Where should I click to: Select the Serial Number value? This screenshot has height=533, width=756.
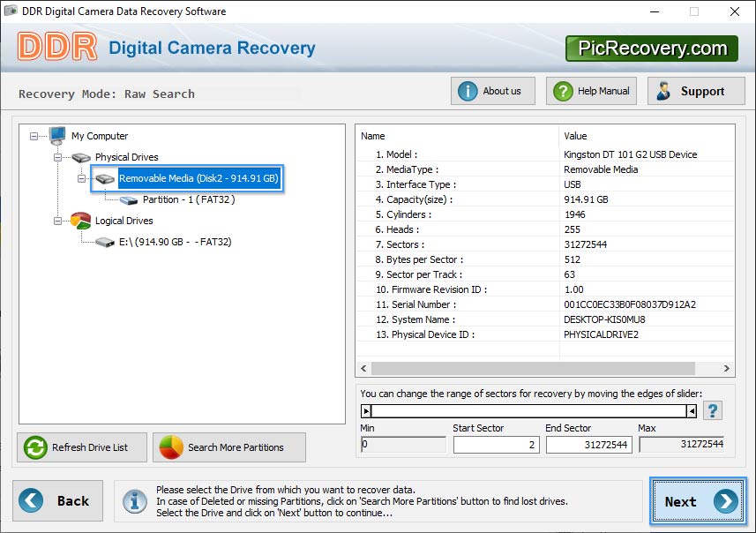pos(630,304)
